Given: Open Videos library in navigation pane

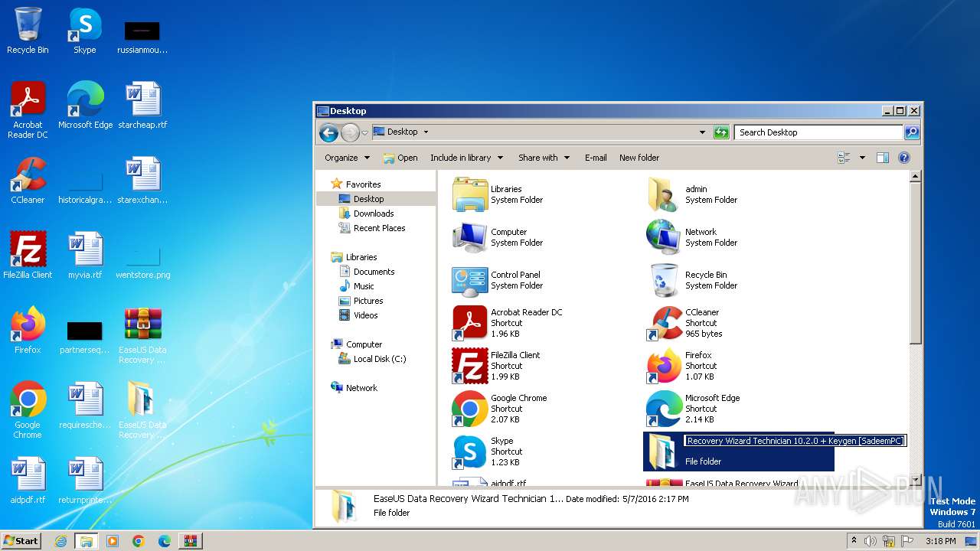Looking at the screenshot, I should point(358,315).
